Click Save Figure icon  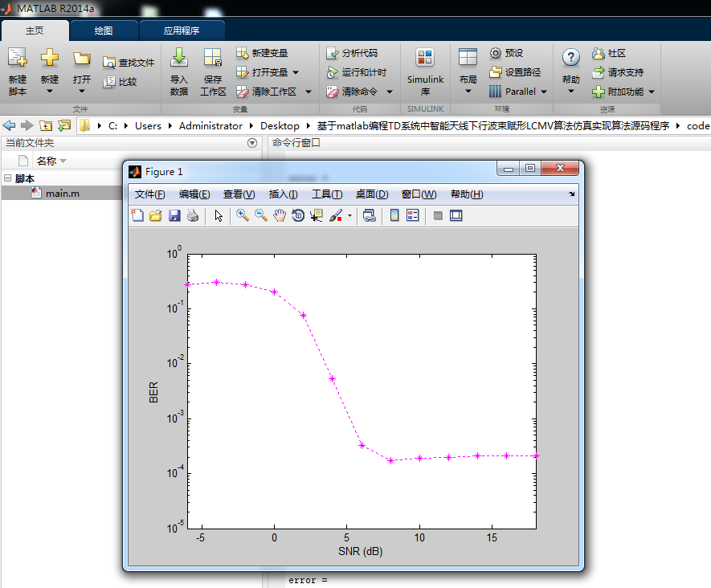click(174, 216)
